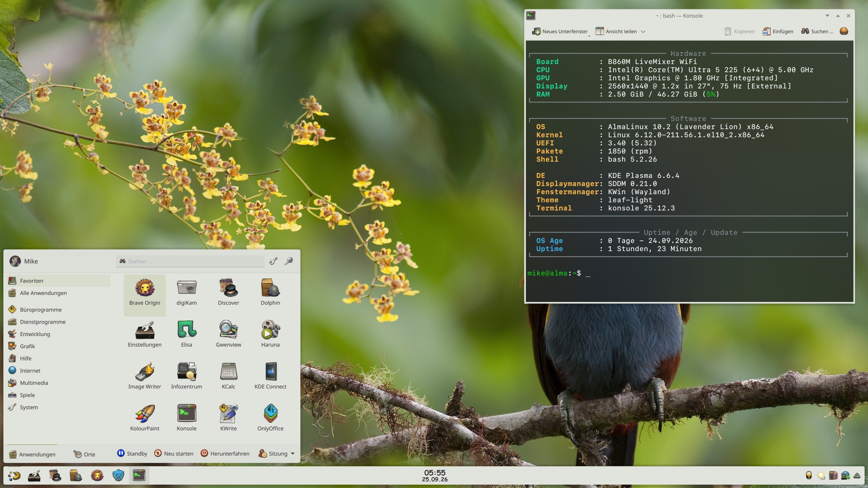Click the Suchen search field in the menu
The image size is (868, 488).
tap(190, 261)
